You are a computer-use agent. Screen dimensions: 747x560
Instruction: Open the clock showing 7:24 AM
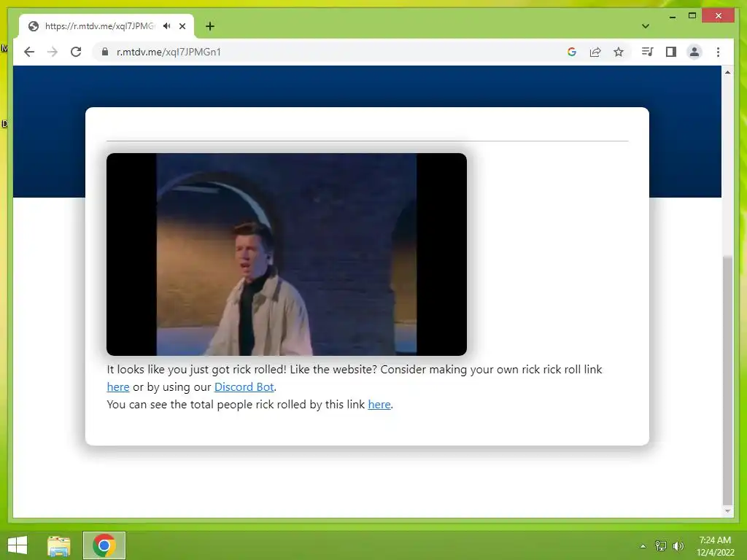[715, 545]
